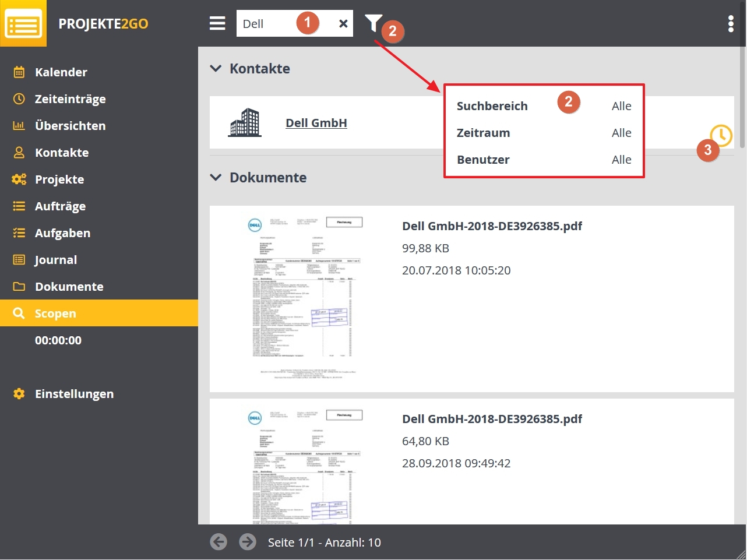Open Übersichten from the sidebar

pyautogui.click(x=99, y=126)
